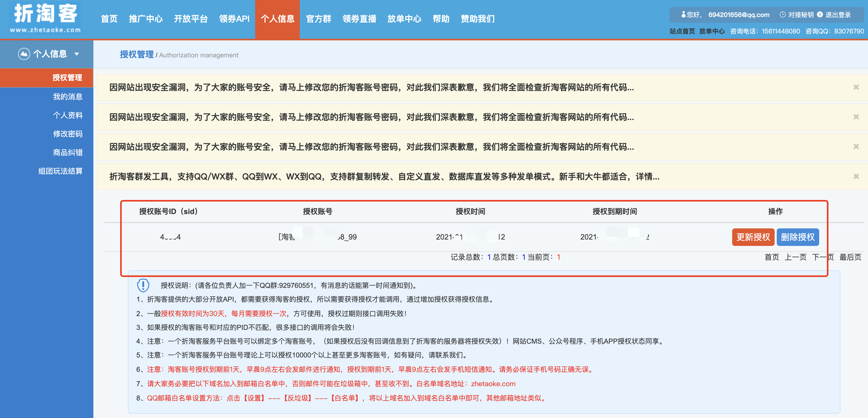
Task: Go to 上一页 in pagination
Action: coord(796,257)
